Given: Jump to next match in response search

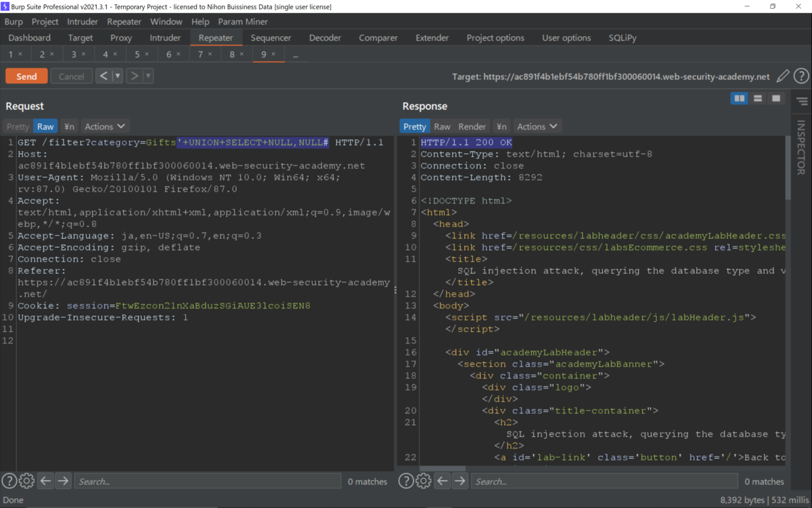Looking at the screenshot, I should tap(460, 481).
